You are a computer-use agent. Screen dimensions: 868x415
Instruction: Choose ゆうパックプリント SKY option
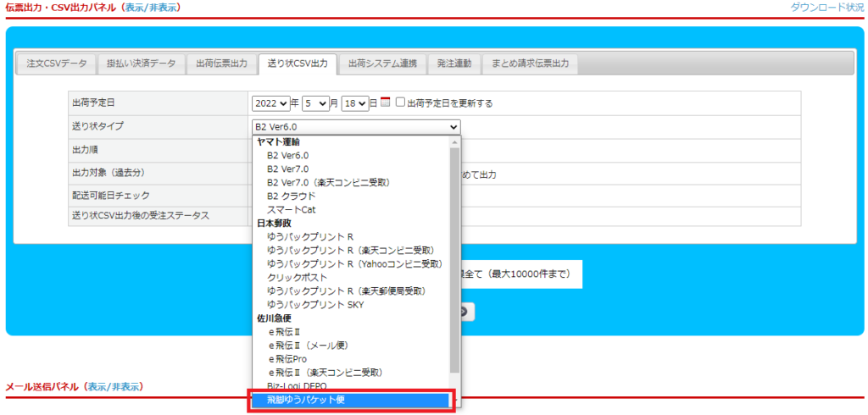click(353, 304)
